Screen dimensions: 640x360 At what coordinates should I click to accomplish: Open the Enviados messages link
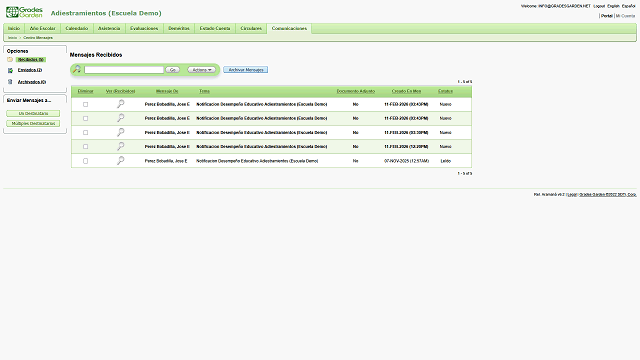click(x=30, y=70)
